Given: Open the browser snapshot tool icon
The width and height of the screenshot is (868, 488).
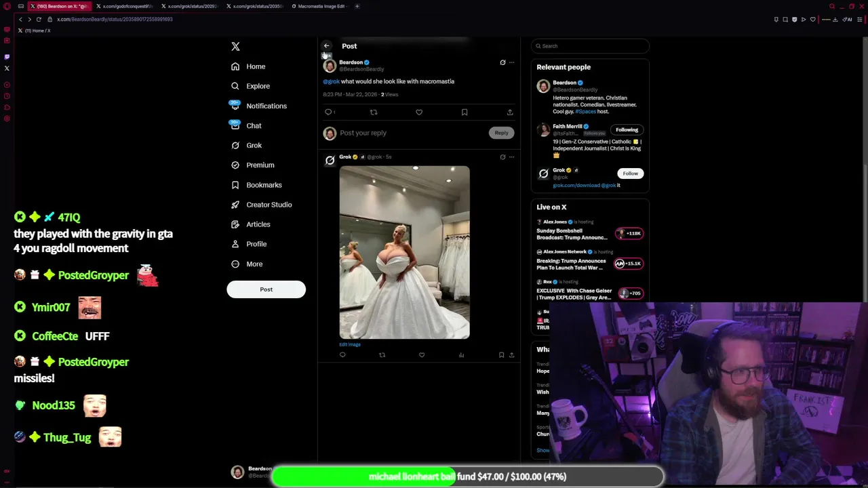Looking at the screenshot, I should tap(785, 19).
